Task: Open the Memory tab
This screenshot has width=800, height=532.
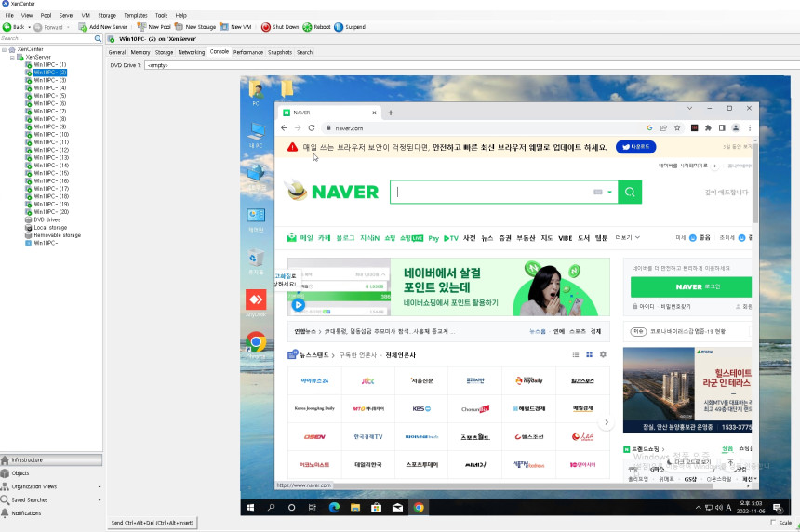Action: [140, 52]
